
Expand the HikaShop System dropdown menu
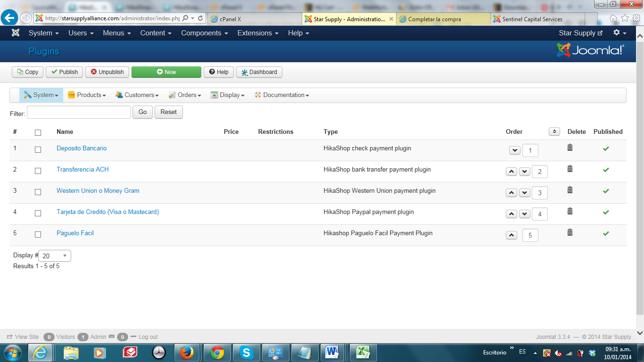pyautogui.click(x=41, y=95)
